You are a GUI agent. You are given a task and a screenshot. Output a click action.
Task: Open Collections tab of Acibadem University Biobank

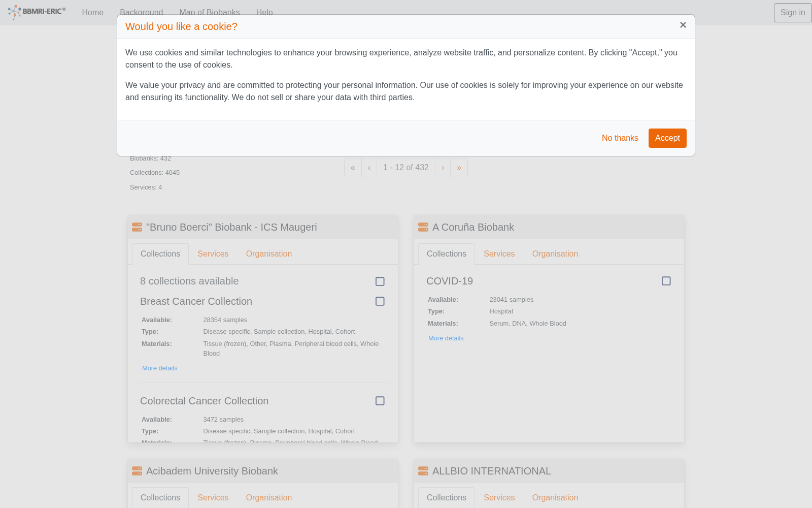(x=160, y=498)
